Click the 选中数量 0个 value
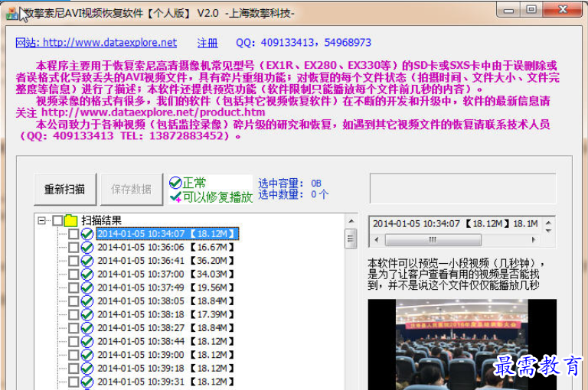 (x=319, y=195)
